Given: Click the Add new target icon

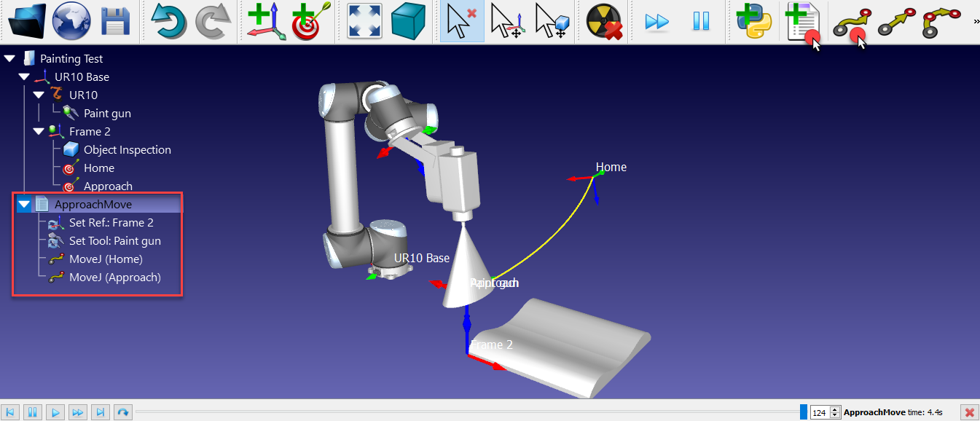Looking at the screenshot, I should coord(311,22).
